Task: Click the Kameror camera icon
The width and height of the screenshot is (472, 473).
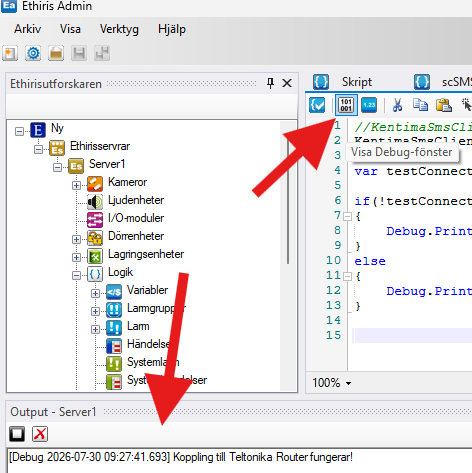Action: (95, 184)
